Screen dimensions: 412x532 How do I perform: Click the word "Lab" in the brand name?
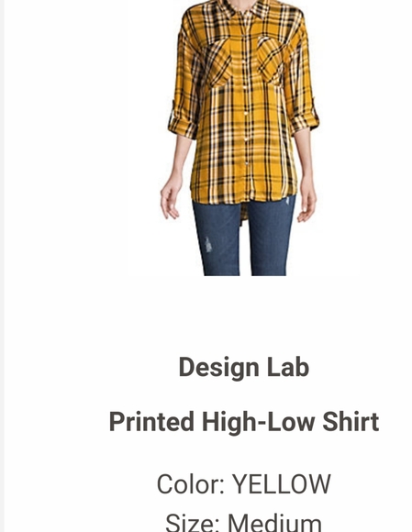[288, 367]
